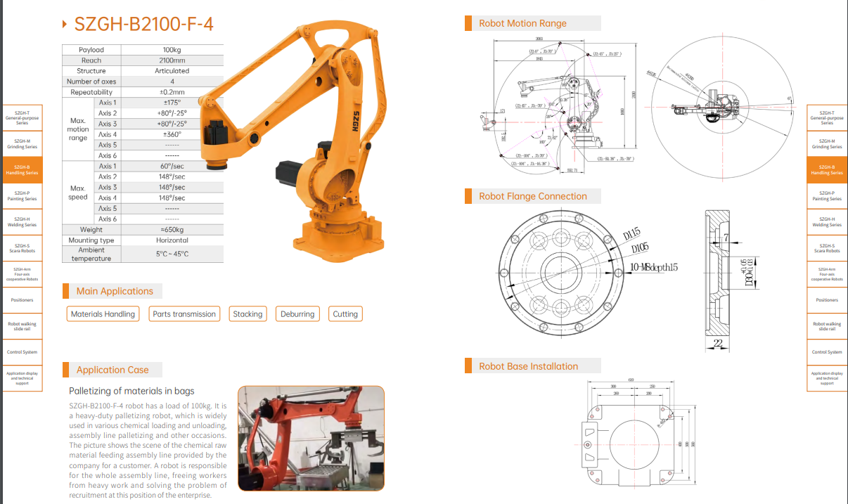Click the Cutting application tag
Viewport: 848px width, 504px height.
tap(345, 314)
